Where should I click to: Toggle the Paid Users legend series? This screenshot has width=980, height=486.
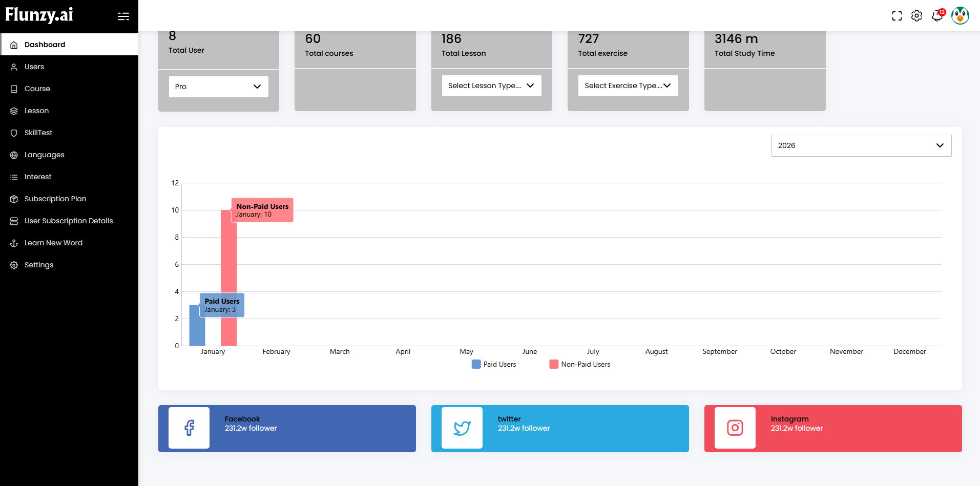coord(494,364)
